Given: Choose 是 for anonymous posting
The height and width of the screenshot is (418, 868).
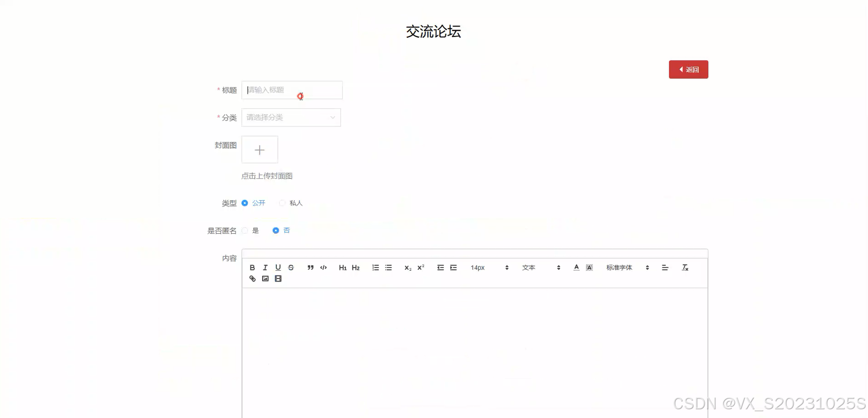Looking at the screenshot, I should tap(245, 230).
